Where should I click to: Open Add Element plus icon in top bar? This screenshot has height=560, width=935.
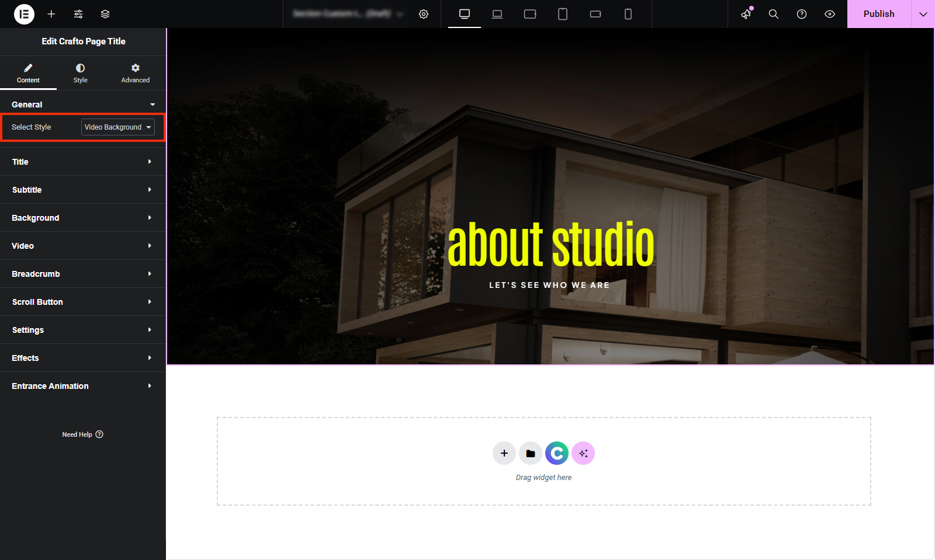tap(51, 14)
